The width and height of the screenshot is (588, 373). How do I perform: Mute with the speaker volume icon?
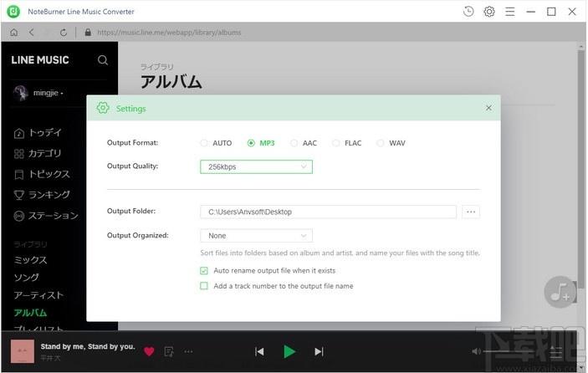point(476,351)
